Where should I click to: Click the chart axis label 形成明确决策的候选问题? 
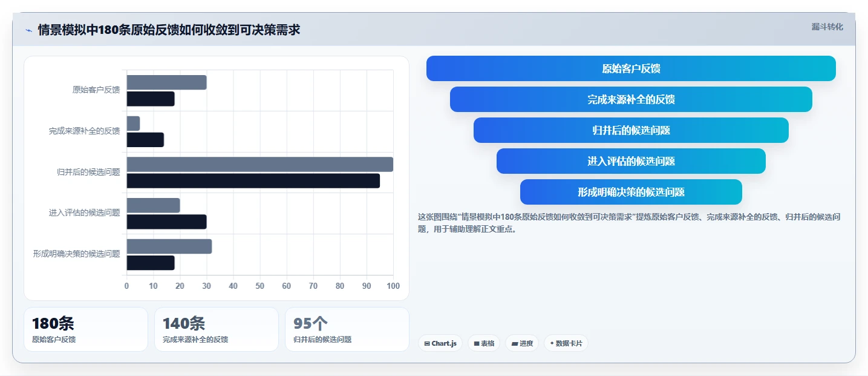77,254
